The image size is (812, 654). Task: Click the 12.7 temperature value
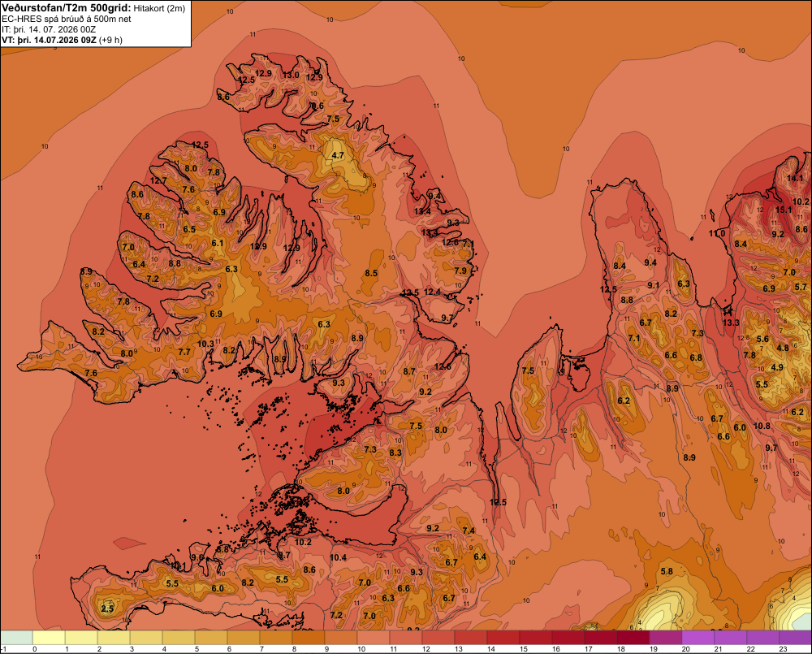[158, 181]
